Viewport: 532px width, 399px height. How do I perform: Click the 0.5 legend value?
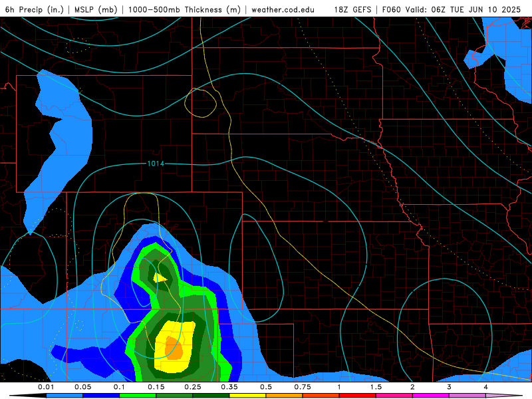266,387
